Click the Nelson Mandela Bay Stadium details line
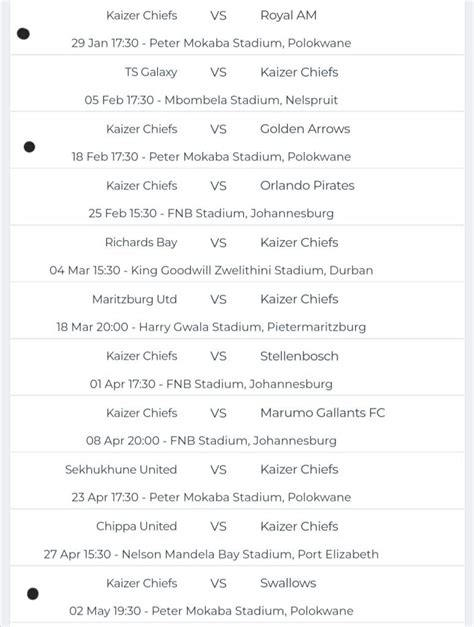The height and width of the screenshot is (627, 474). 211,554
